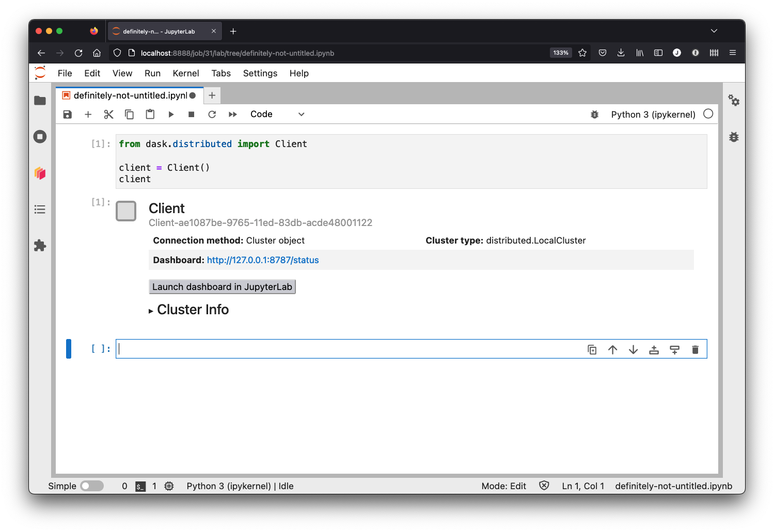
Task: Open the Edit menu
Action: (92, 73)
